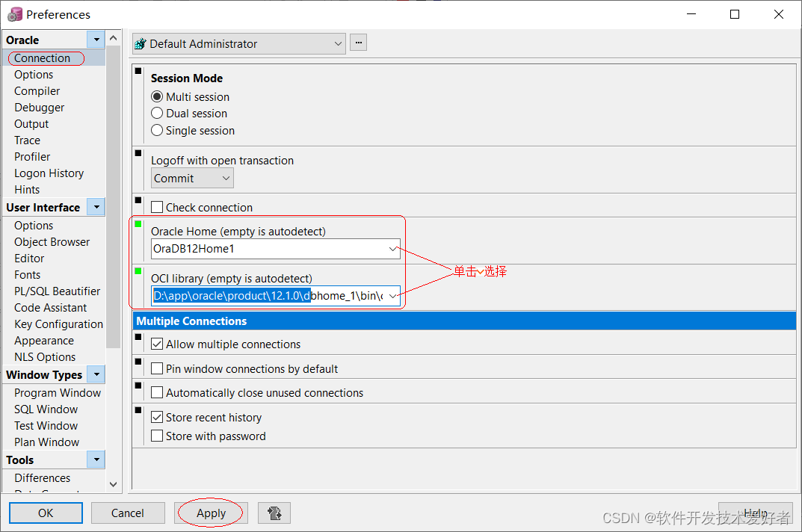Viewport: 802px width, 532px height.
Task: Open User Interface Options page
Action: coord(34,226)
